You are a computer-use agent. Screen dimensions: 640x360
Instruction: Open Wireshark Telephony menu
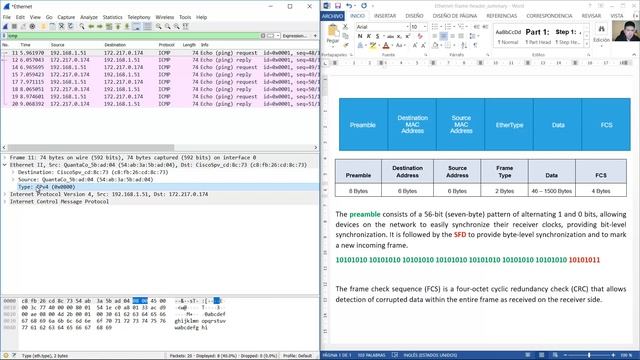(139, 17)
